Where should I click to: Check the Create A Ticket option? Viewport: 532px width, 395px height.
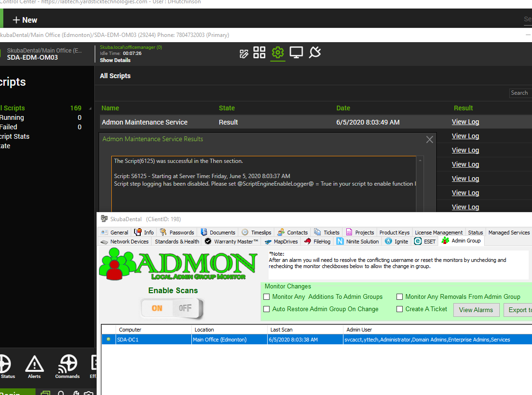tap(399, 309)
